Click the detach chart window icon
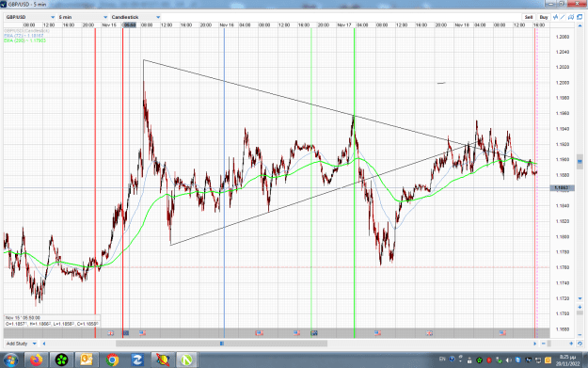This screenshot has width=588, height=368. [580, 17]
